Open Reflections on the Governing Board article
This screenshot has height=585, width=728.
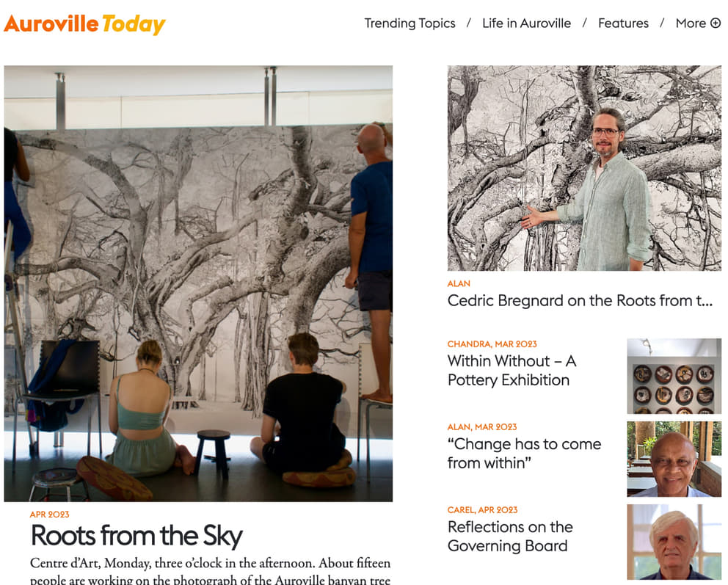coord(510,537)
